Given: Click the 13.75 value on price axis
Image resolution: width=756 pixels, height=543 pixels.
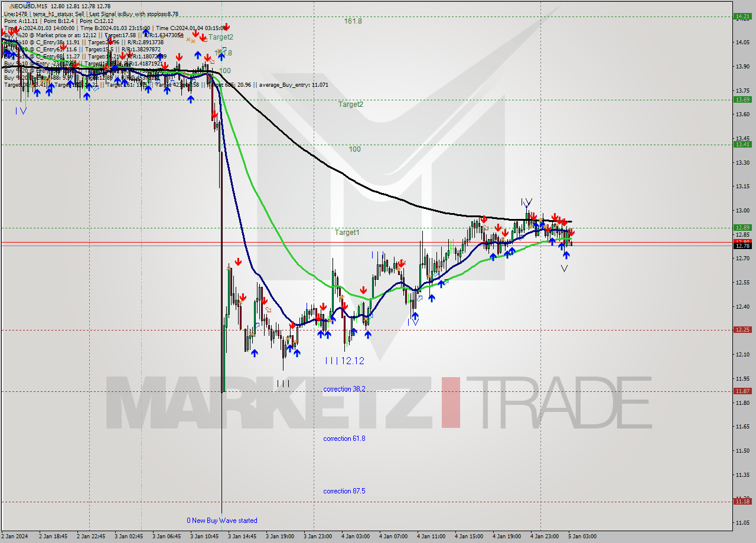Looking at the screenshot, I should click(x=742, y=90).
